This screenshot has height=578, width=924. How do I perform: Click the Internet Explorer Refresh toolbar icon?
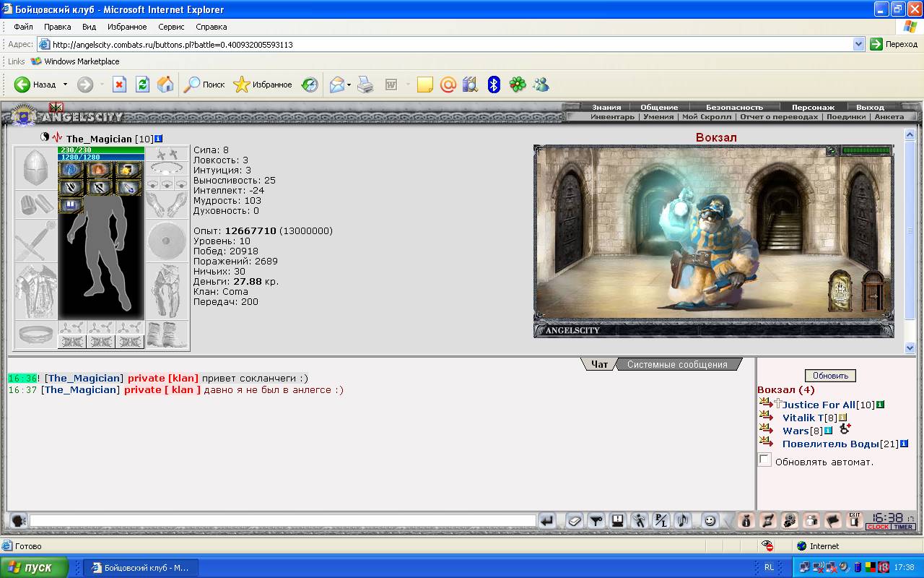(142, 85)
